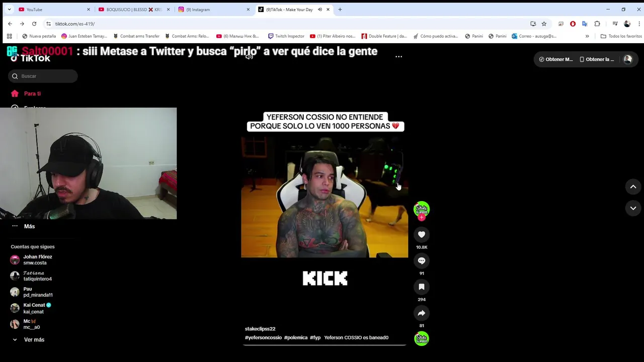This screenshot has height=362, width=644.
Task: Open the stakeclipss22 username link
Action: tap(260, 329)
